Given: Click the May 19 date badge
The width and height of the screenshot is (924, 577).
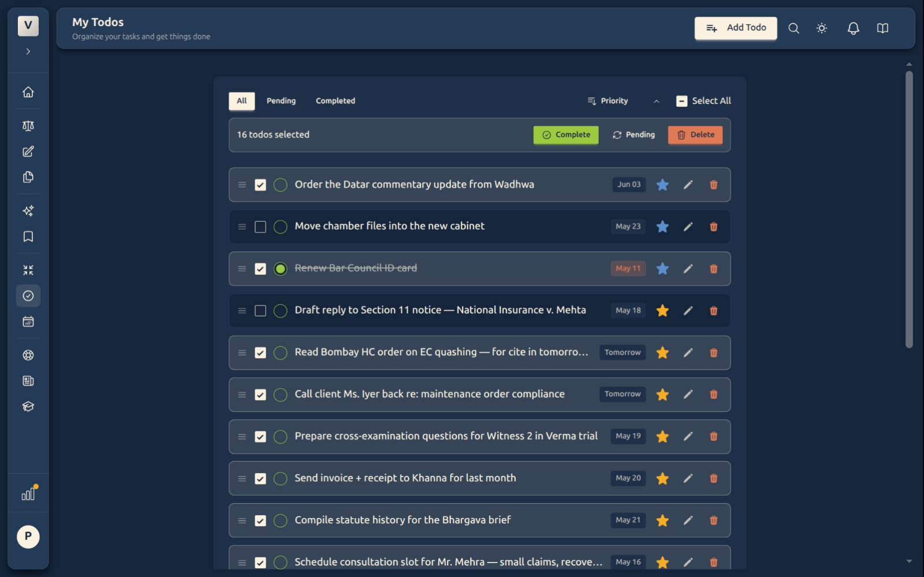Looking at the screenshot, I should click(x=628, y=436).
